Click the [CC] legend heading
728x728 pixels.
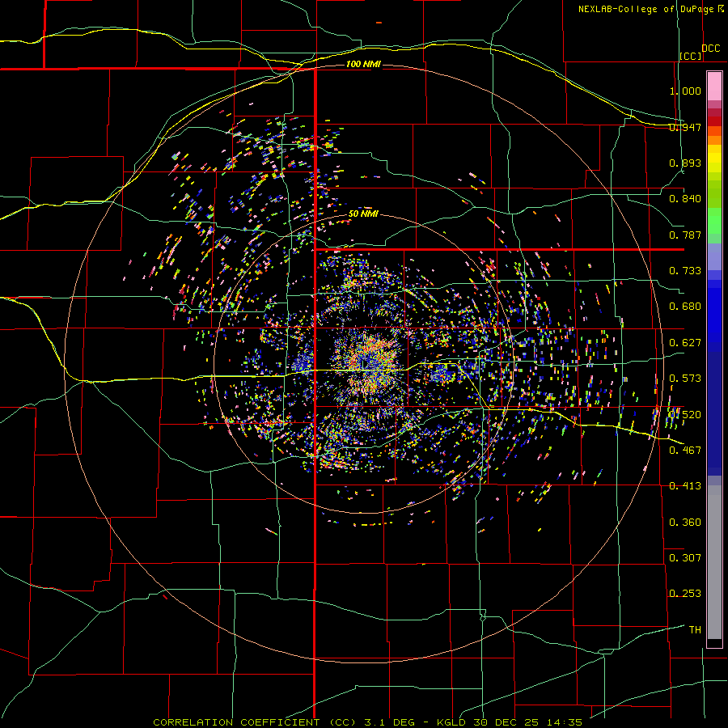[x=691, y=56]
